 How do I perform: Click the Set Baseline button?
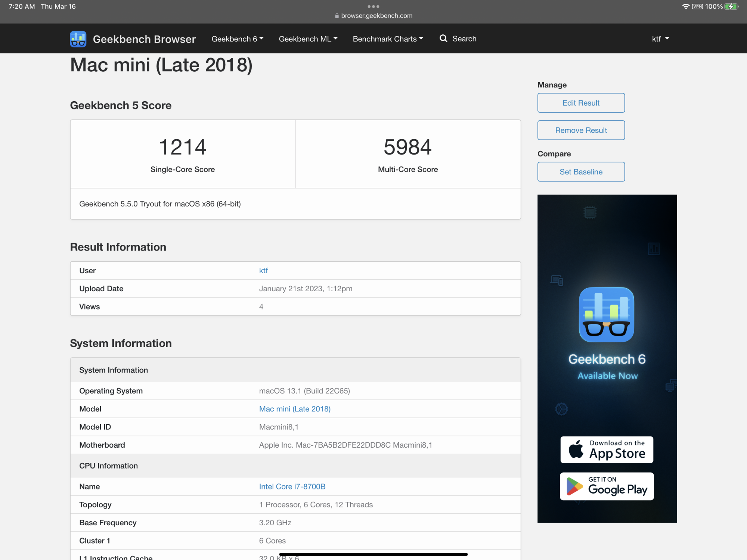(x=581, y=172)
